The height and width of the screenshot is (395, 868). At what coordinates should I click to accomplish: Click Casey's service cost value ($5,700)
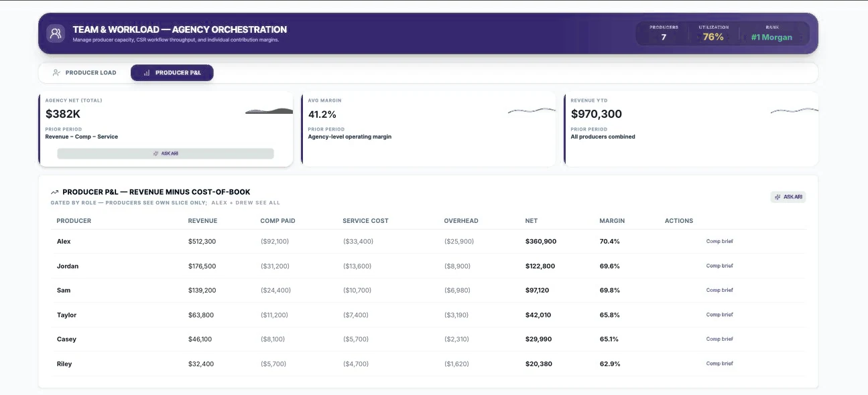pos(356,339)
